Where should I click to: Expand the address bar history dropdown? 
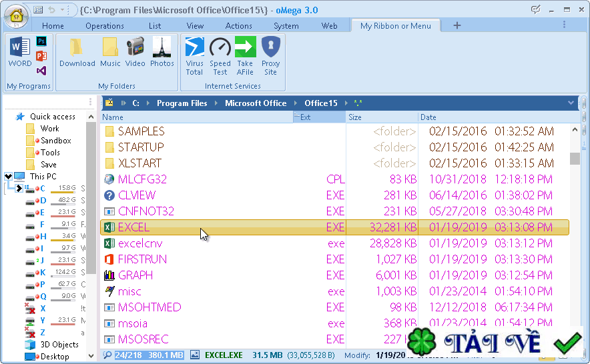click(x=571, y=103)
